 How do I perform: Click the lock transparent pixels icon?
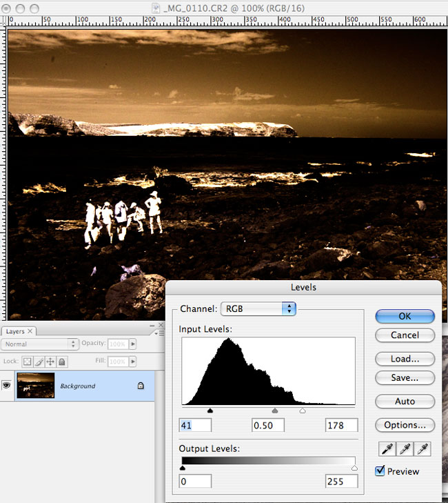27,361
